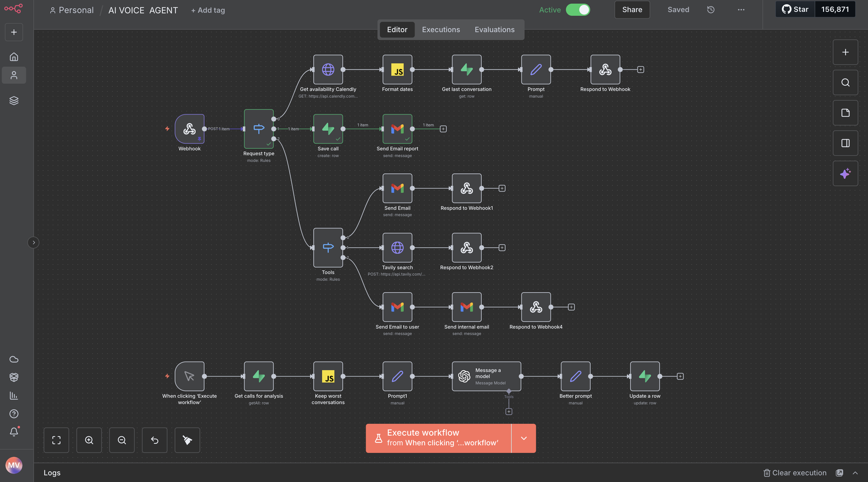Open the Execute workflow trigger dropdown arrow
Viewport: 868px width, 482px height.
[x=524, y=438]
